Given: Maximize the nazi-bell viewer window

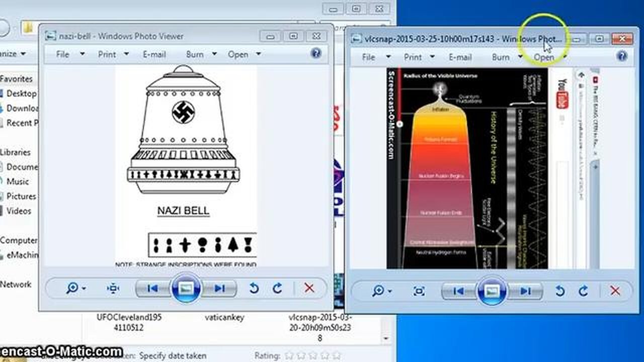Looking at the screenshot, I should pos(292,36).
